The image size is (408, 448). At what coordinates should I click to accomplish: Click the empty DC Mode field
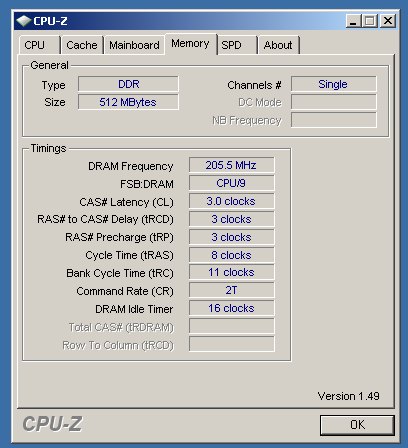[334, 102]
